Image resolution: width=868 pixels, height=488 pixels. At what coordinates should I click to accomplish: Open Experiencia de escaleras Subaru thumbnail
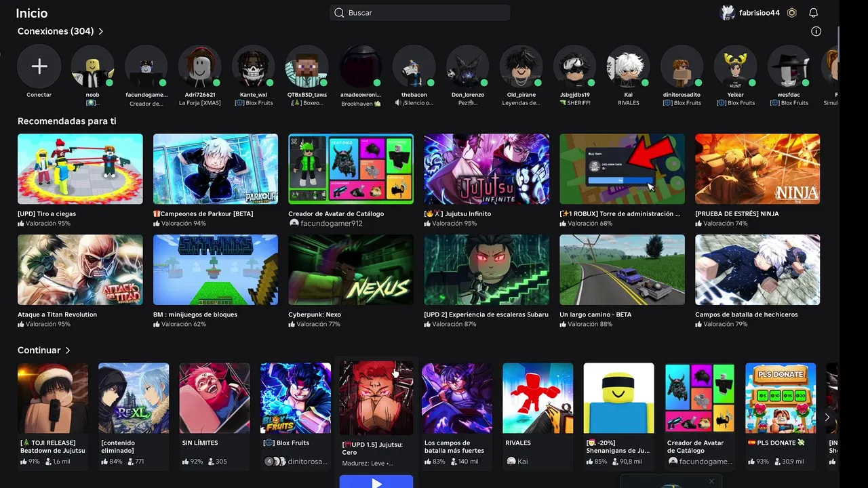(487, 270)
